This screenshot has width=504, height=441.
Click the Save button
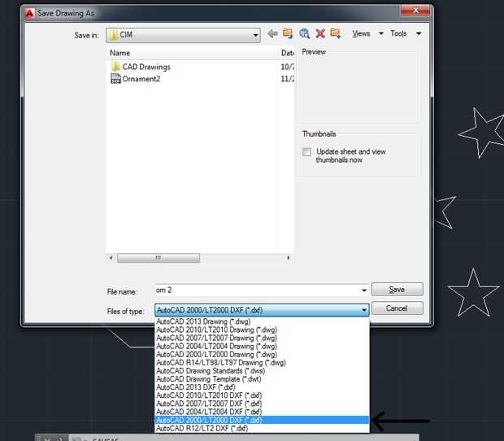tap(398, 290)
